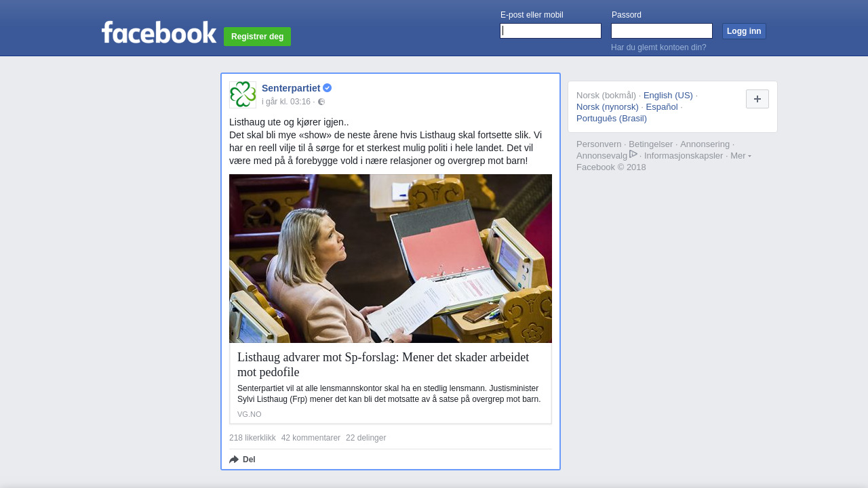View the 42 kommentarer
This screenshot has width=868, height=488.
pyautogui.click(x=311, y=438)
